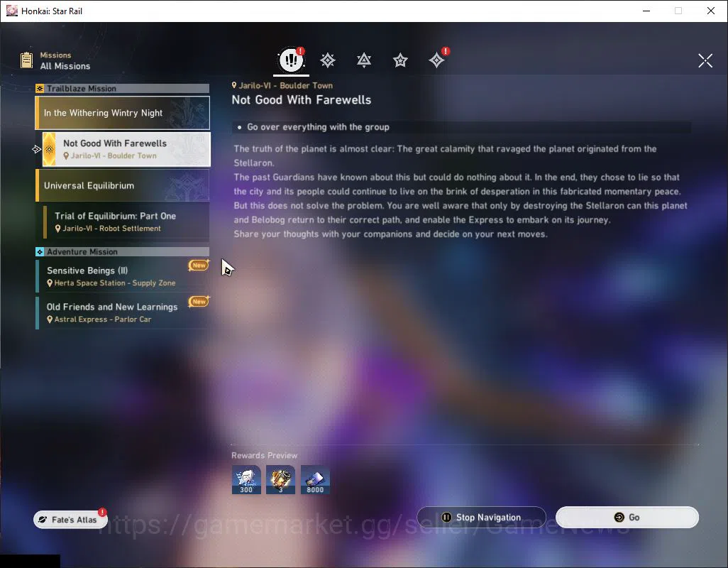
Task: Open Fate's Atlas
Action: pyautogui.click(x=70, y=520)
